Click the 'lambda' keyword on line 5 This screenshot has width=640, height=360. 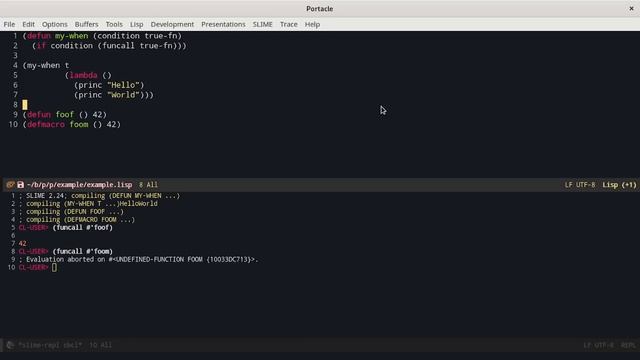(x=83, y=75)
